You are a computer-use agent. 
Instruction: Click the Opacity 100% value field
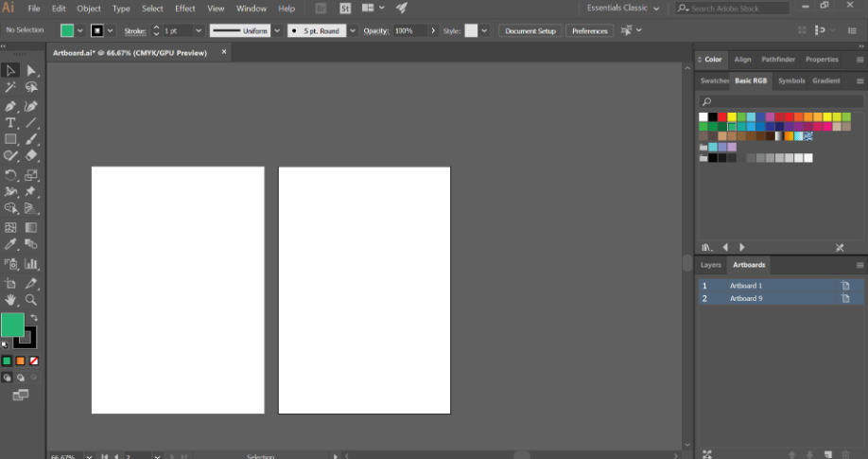(410, 31)
